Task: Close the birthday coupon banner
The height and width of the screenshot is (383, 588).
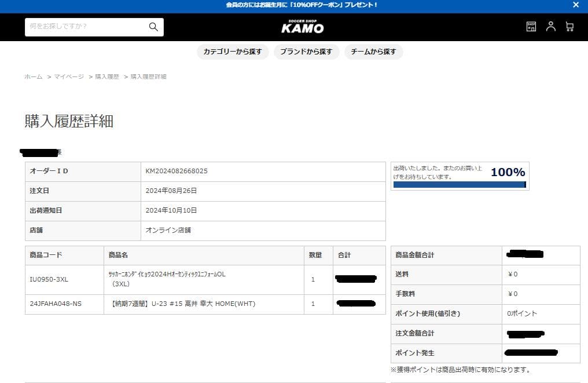Action: click(x=576, y=5)
